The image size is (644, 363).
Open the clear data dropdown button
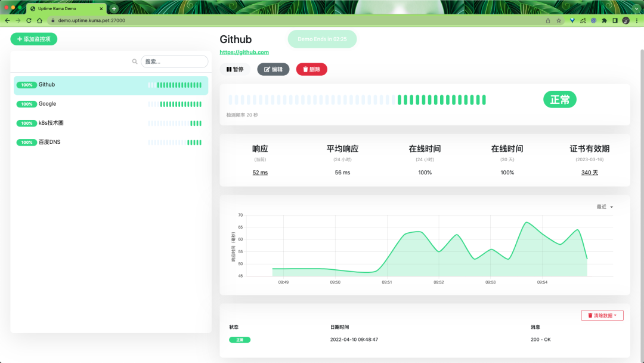(602, 315)
